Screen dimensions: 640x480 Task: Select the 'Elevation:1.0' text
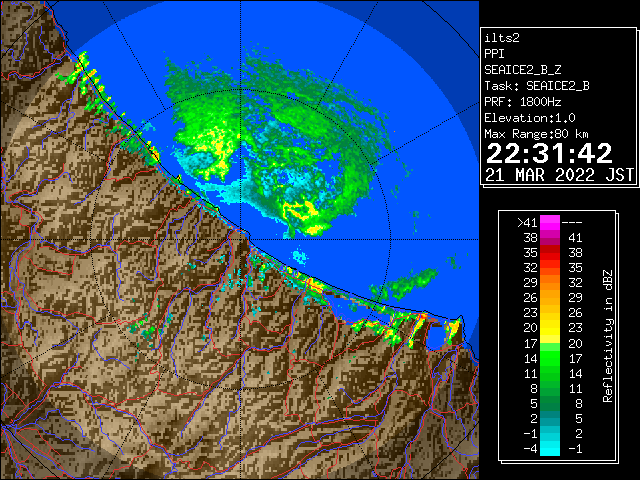tap(530, 118)
